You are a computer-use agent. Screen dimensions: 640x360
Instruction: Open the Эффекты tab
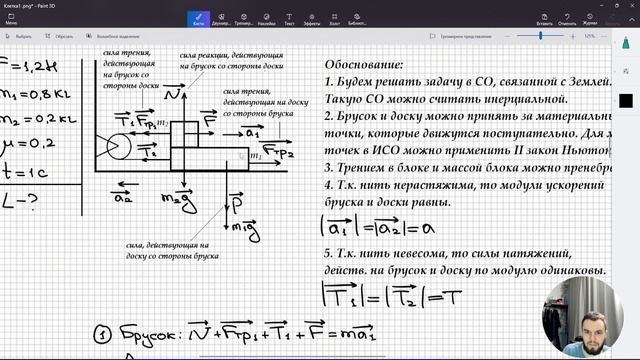click(312, 19)
